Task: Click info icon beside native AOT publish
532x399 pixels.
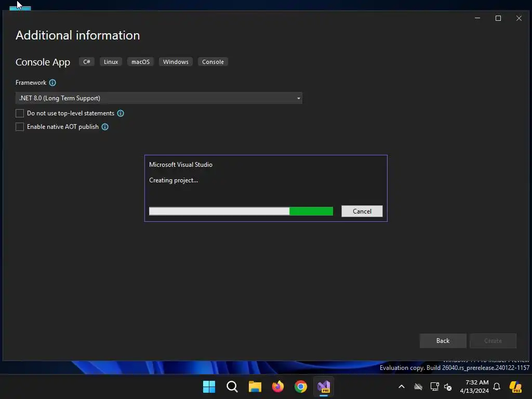Action: coord(105,127)
